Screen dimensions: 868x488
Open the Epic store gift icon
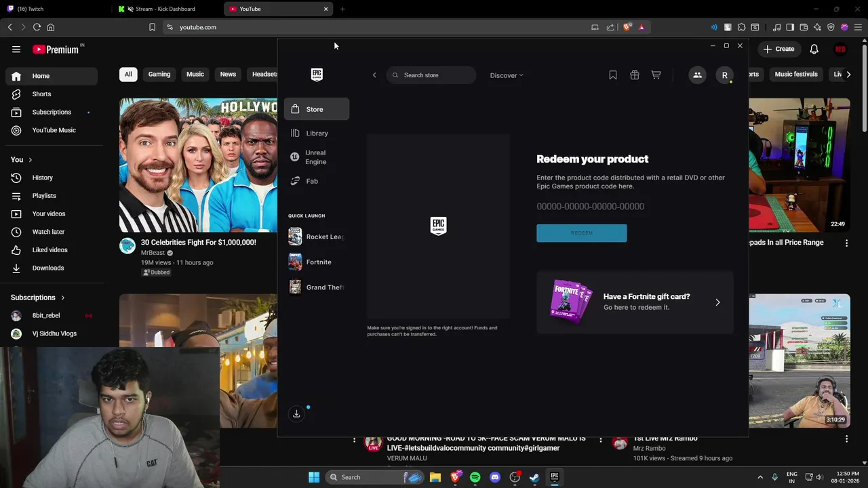click(x=635, y=75)
